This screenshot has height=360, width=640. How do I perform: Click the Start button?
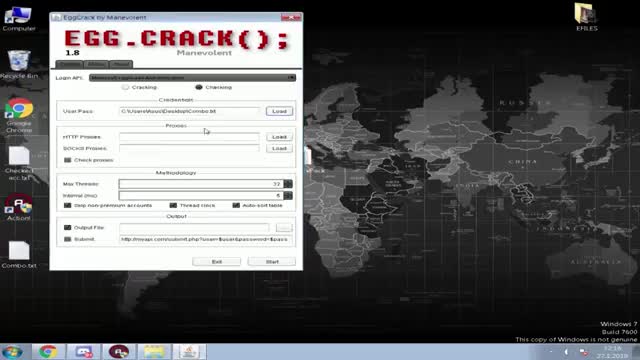pos(272,262)
